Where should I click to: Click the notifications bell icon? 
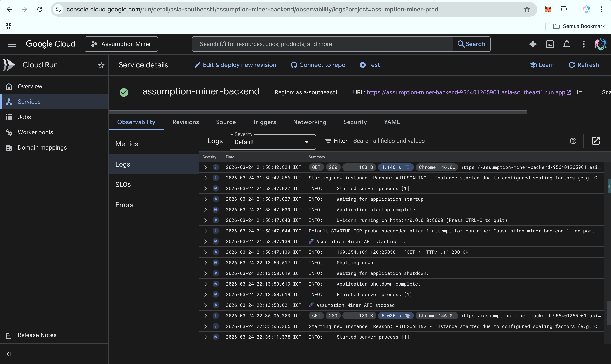[x=567, y=44]
